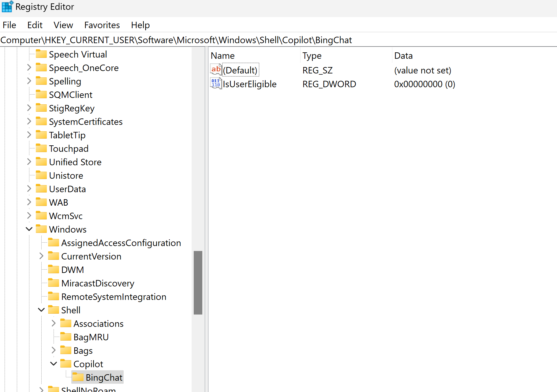Click the WcmSvc folder icon
This screenshot has width=557, height=392.
coord(41,216)
